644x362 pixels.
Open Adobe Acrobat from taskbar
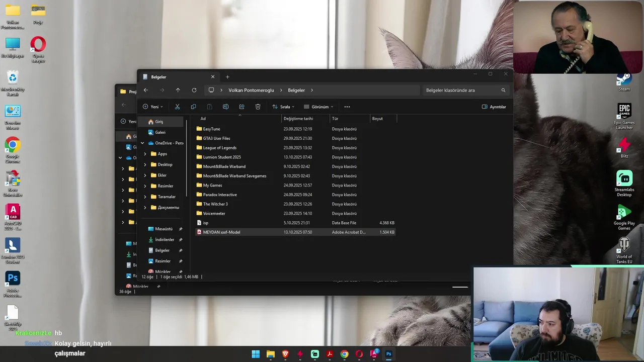330,354
